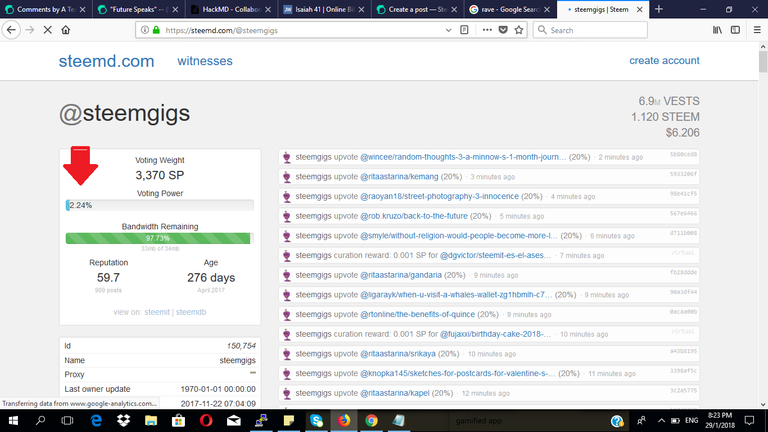Open Task View on taskbar
This screenshot has height=432, width=768.
[67, 420]
